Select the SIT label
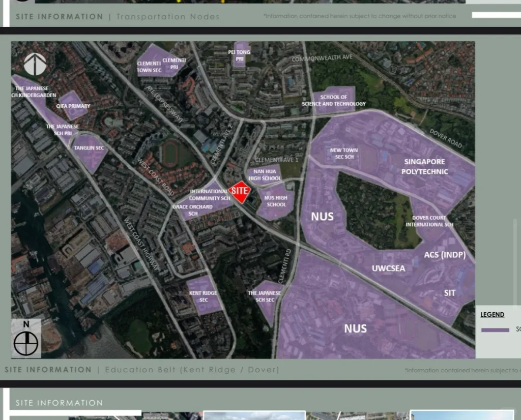Screen dimensions: 521x420 click(450, 293)
